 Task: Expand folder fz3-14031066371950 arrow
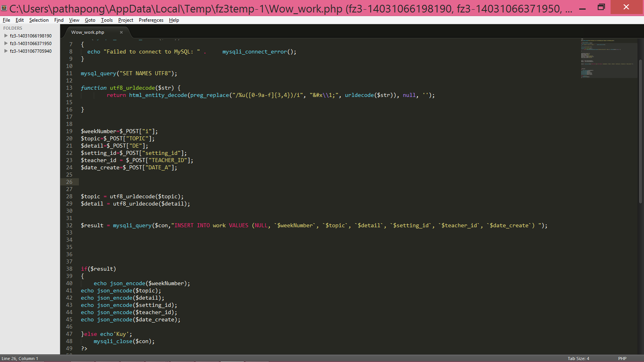(x=6, y=43)
